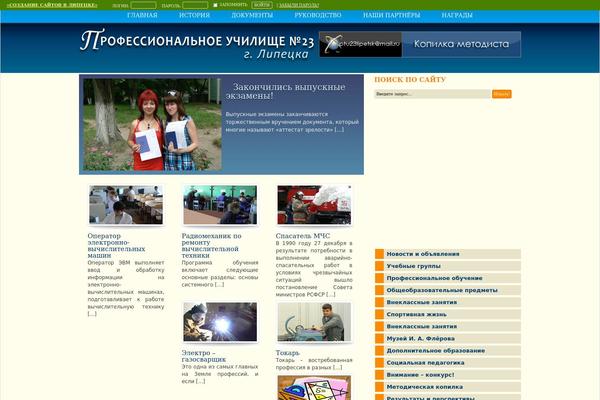This screenshot has width=600, height=400.
Task: Open the «Создание сайтов в Липецке» link
Action: point(52,5)
